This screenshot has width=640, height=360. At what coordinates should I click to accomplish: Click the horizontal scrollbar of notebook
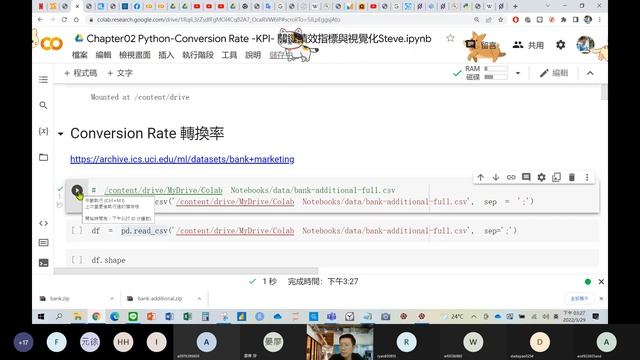[186, 271]
